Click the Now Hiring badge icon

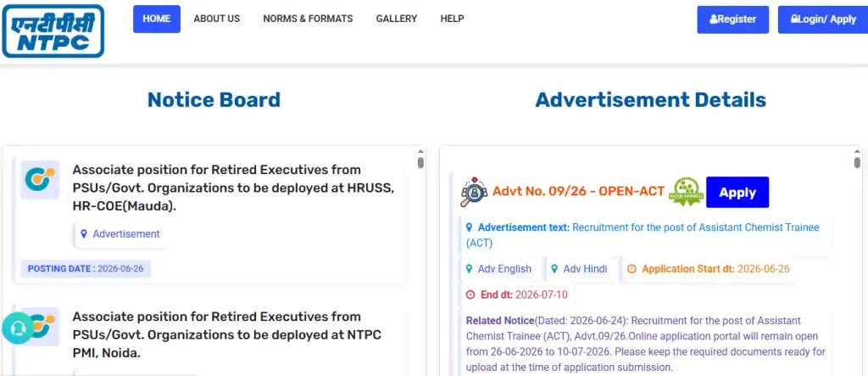(x=686, y=192)
